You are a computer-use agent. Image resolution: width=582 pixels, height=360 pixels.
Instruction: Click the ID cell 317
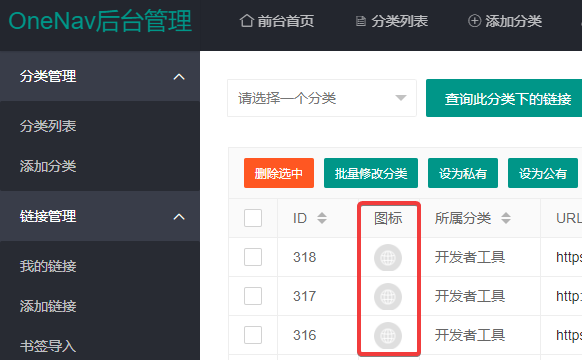coord(304,296)
